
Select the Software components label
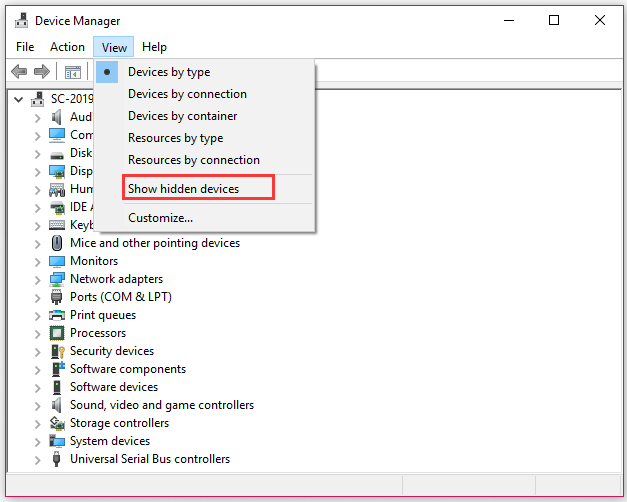coord(128,369)
